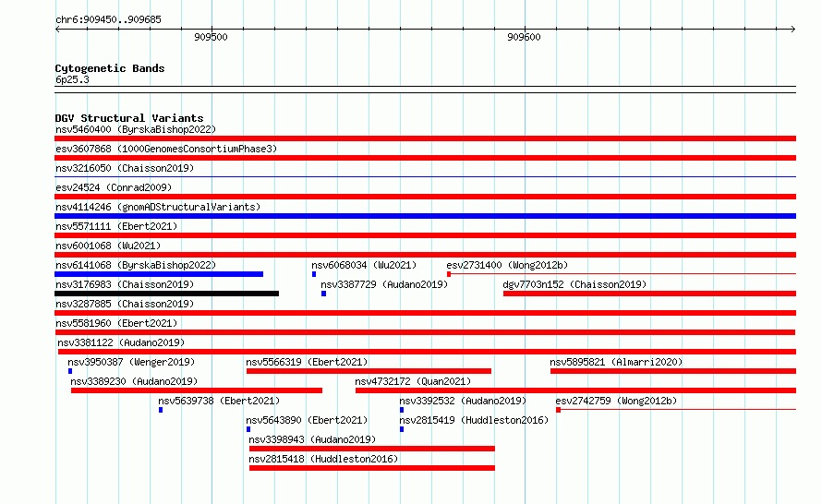
Task: Click red bar under nsv5895821
Action: coord(673,371)
